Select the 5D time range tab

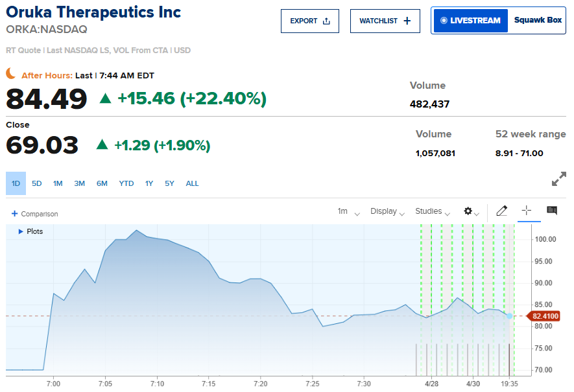click(37, 183)
